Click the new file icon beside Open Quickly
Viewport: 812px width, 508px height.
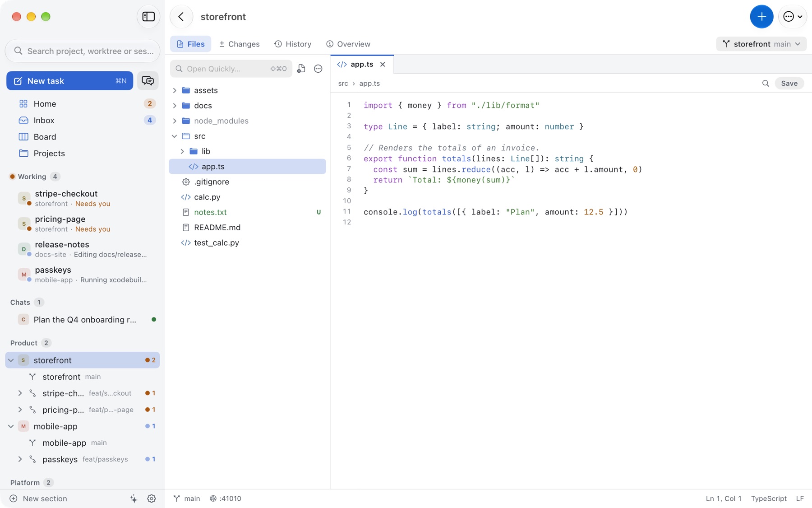301,69
